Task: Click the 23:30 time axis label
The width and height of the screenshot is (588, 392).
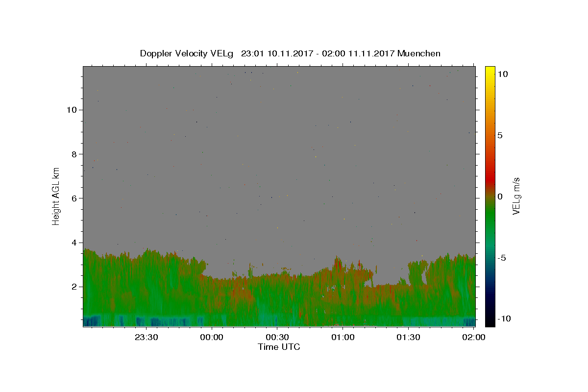Action: tap(146, 337)
